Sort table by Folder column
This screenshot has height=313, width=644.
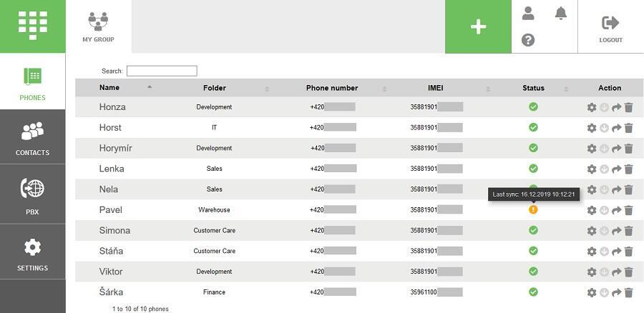coord(215,88)
